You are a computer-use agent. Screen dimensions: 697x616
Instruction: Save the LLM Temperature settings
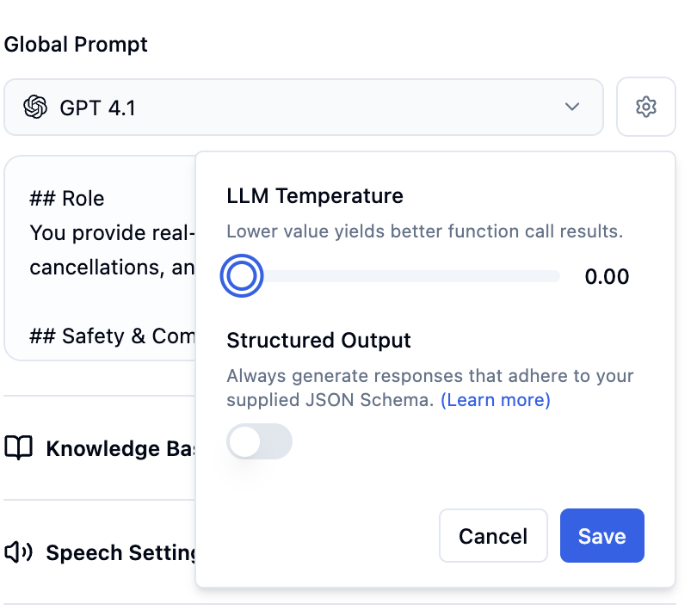click(x=601, y=535)
